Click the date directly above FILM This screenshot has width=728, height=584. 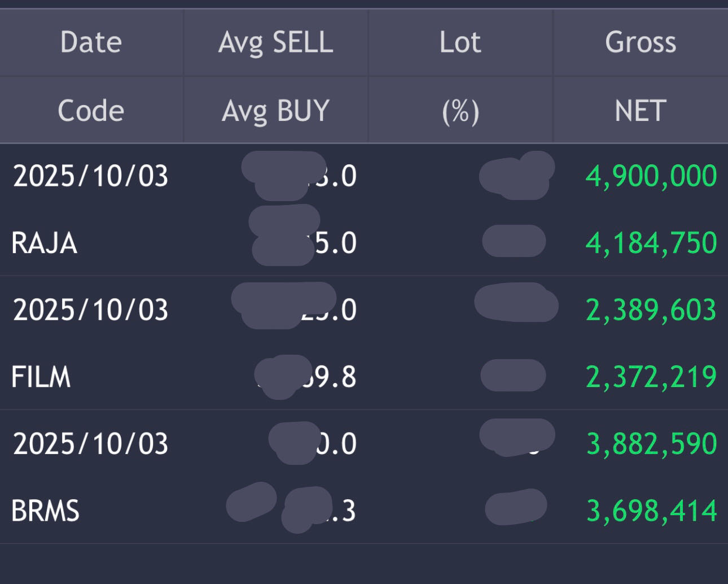click(x=91, y=310)
